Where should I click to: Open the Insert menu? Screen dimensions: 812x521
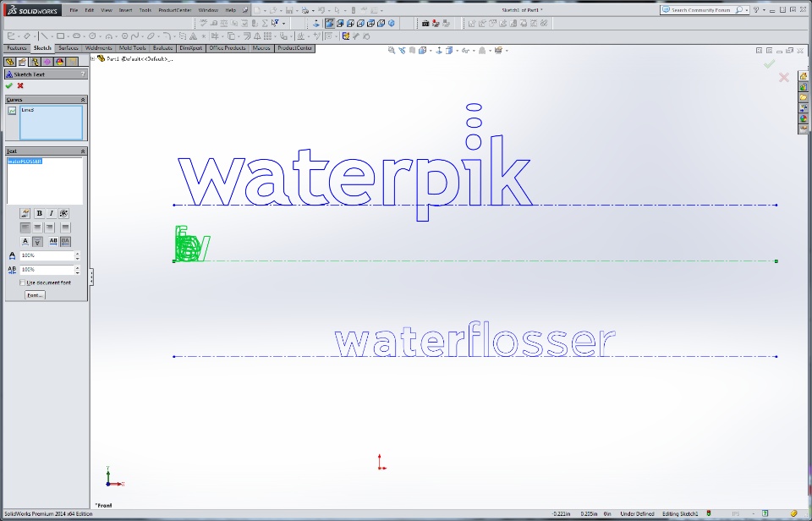click(x=125, y=10)
